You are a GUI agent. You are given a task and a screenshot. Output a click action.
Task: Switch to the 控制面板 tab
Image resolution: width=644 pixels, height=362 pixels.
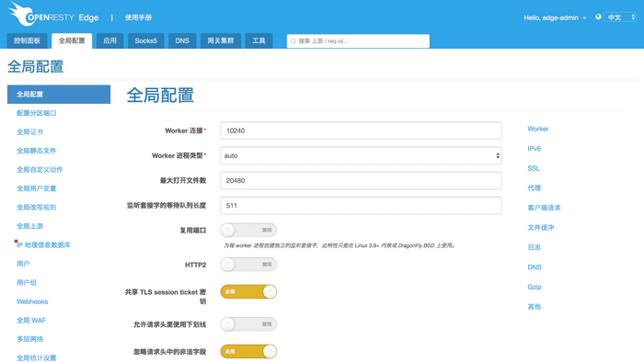click(x=27, y=40)
